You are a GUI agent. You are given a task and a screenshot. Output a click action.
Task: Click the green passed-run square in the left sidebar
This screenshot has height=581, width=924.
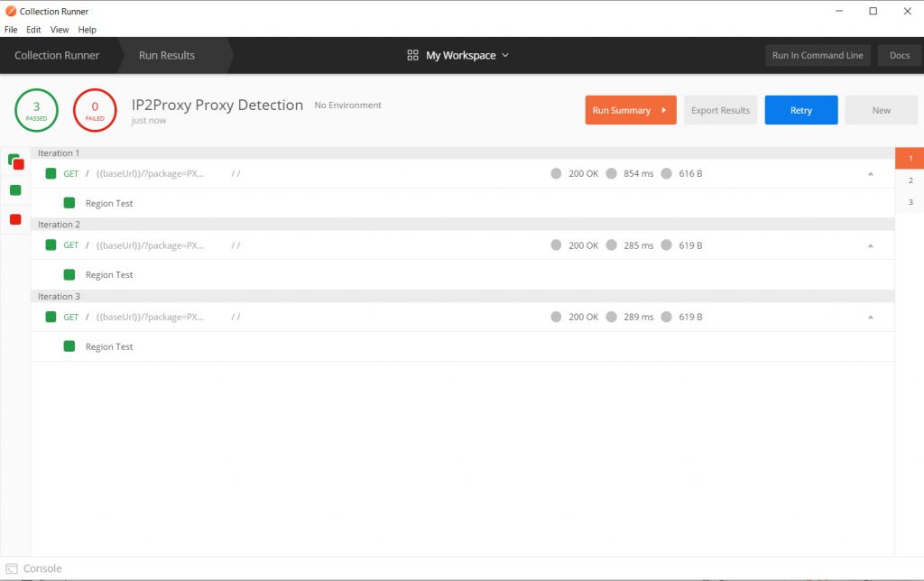point(14,190)
